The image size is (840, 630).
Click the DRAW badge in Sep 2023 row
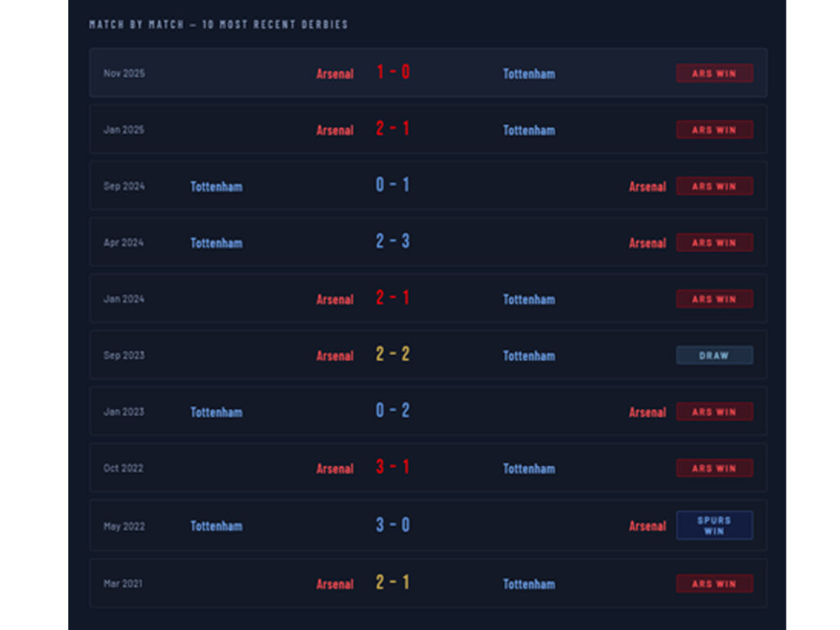point(714,355)
